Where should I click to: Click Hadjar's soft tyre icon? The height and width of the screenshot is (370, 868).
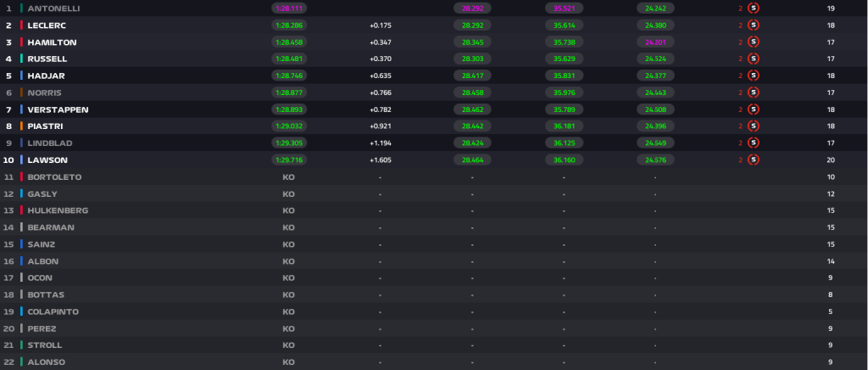(x=753, y=76)
